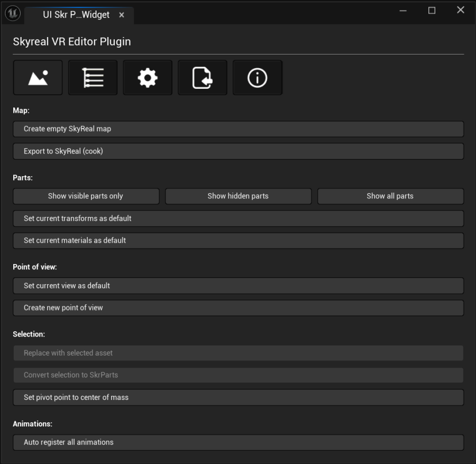Set pivot point to center of mass
476x464 pixels.
pyautogui.click(x=238, y=397)
